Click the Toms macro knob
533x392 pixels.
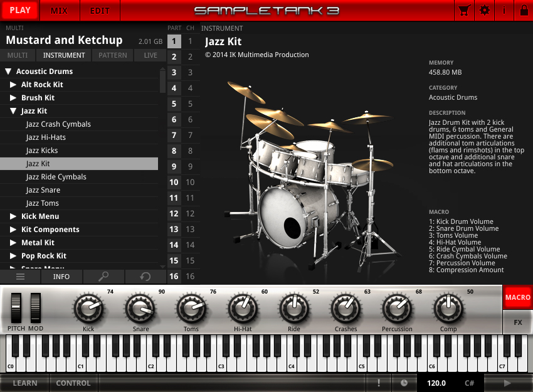(191, 309)
